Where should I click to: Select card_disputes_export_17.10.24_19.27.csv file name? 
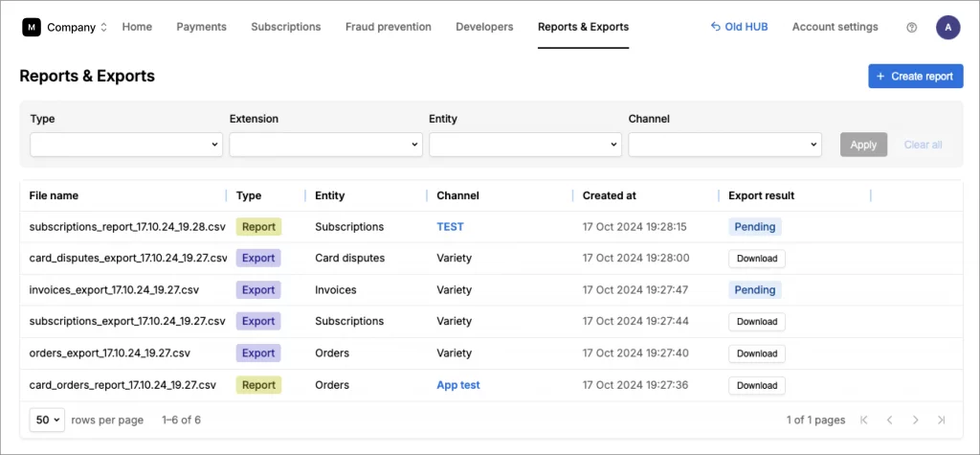point(128,258)
